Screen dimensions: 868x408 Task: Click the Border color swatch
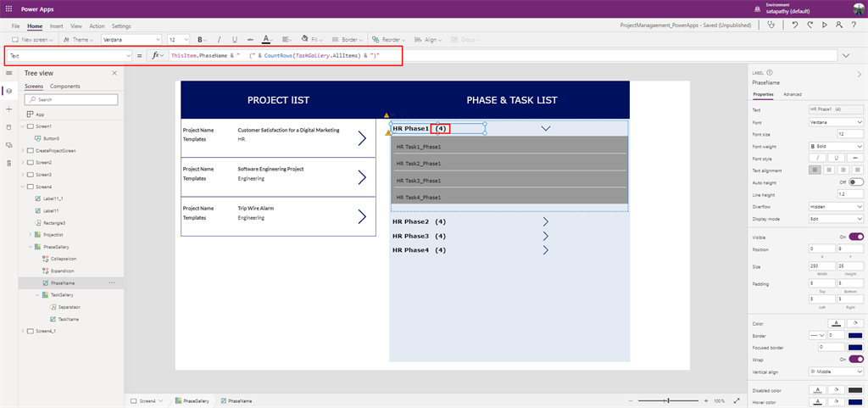tap(855, 336)
